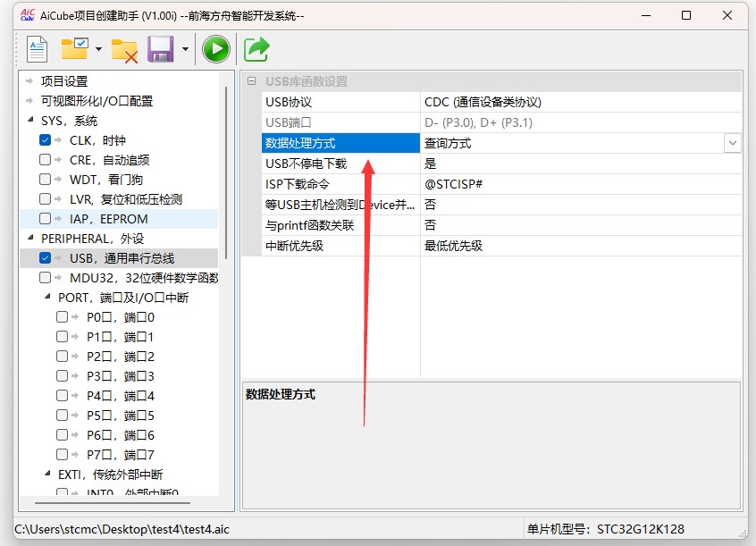Screen dimensions: 756x546
Task: Open dropdown arrow next to open-project icon
Action: (x=99, y=49)
